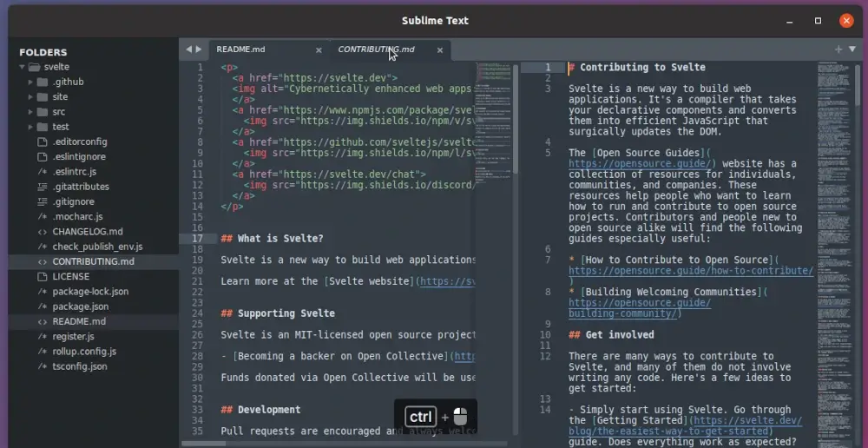868x448 pixels.
Task: Click the src folder icon
Action: tap(42, 112)
